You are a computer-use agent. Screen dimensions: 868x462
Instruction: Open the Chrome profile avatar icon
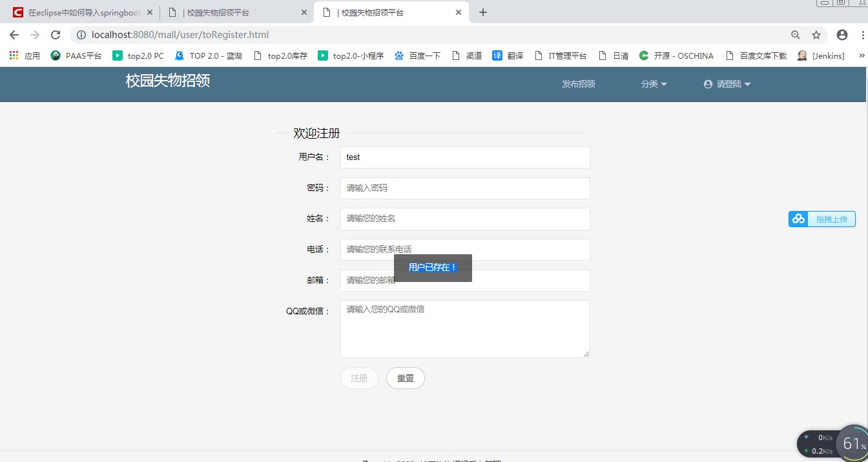click(x=842, y=35)
